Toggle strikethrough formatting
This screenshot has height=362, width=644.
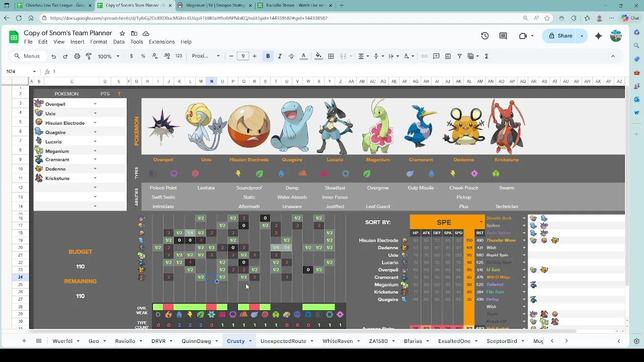click(291, 56)
